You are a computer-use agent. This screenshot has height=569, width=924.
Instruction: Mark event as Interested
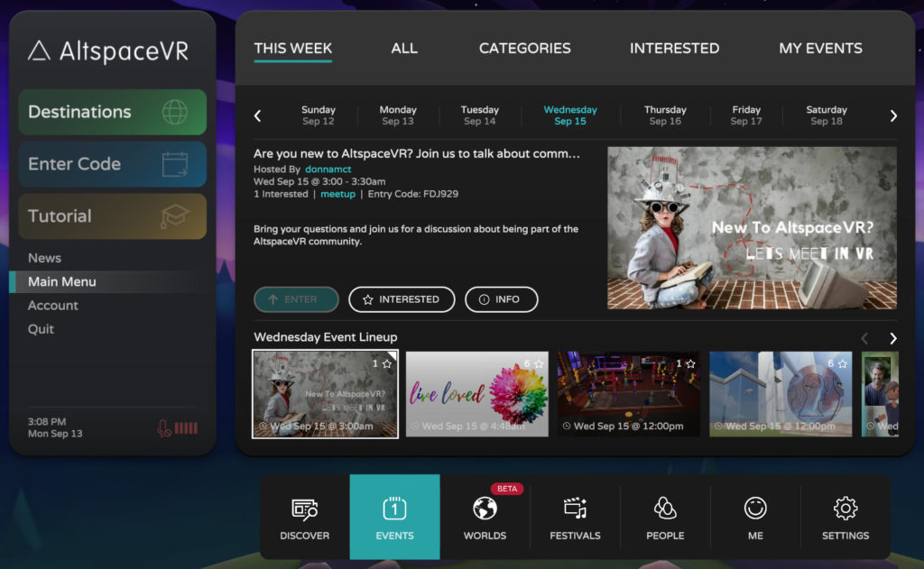402,299
